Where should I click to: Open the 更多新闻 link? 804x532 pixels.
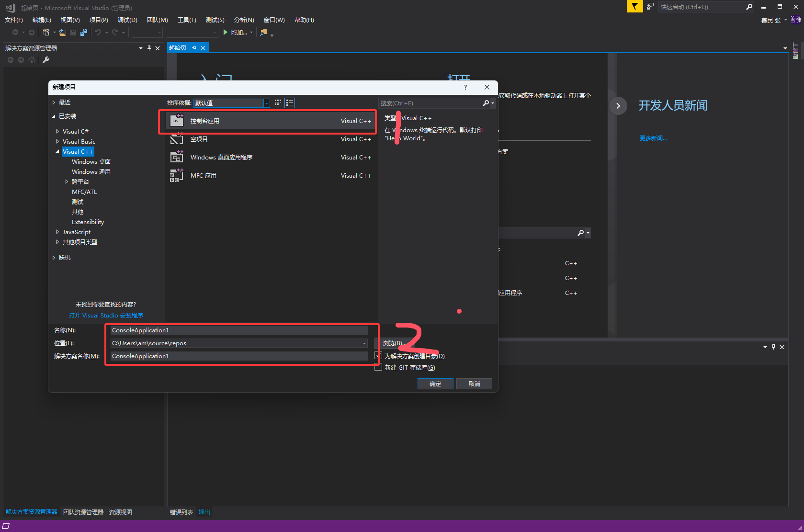coord(653,138)
